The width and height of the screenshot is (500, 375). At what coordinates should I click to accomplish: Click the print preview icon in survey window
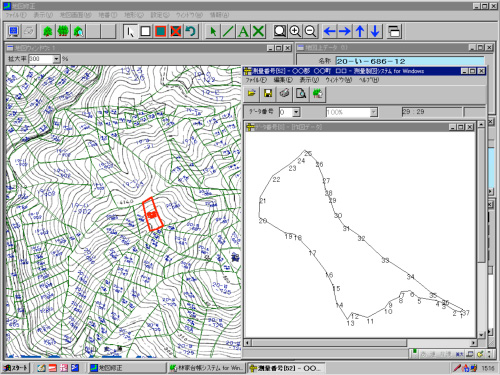coord(301,93)
